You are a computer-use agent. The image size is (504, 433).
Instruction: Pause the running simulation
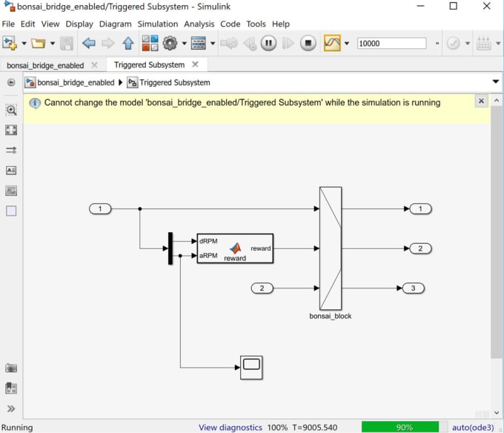click(x=269, y=43)
